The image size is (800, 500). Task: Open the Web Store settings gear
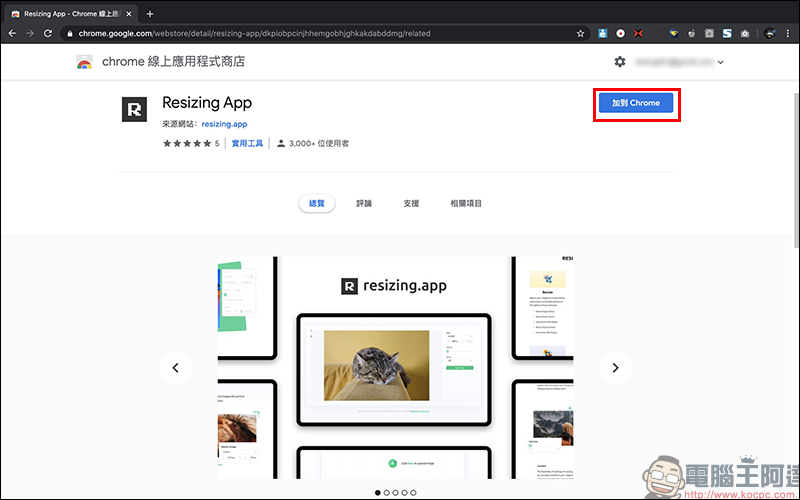tap(620, 62)
